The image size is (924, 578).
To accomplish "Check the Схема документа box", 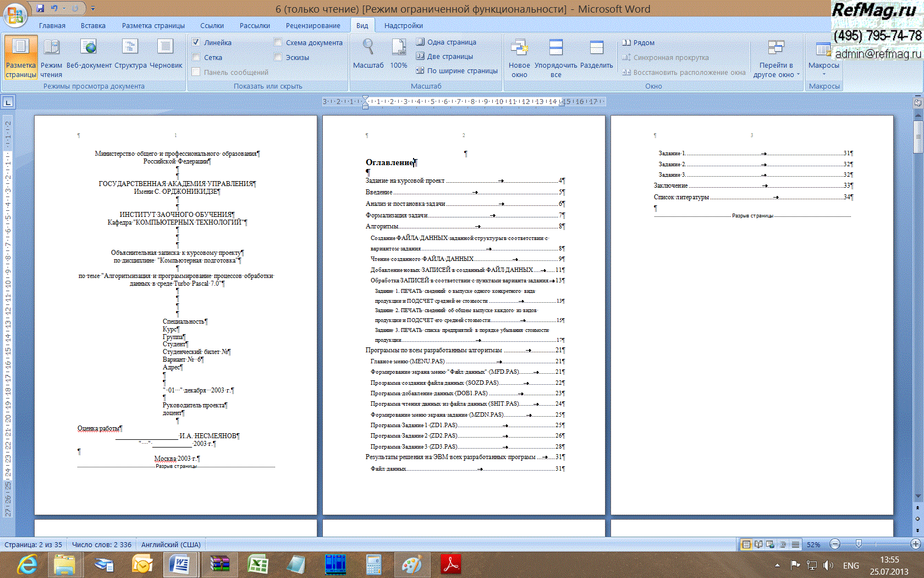I will coord(278,42).
